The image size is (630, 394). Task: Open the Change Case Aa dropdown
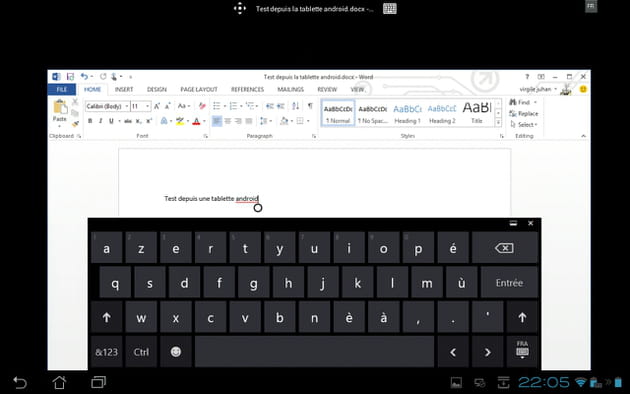click(184, 106)
